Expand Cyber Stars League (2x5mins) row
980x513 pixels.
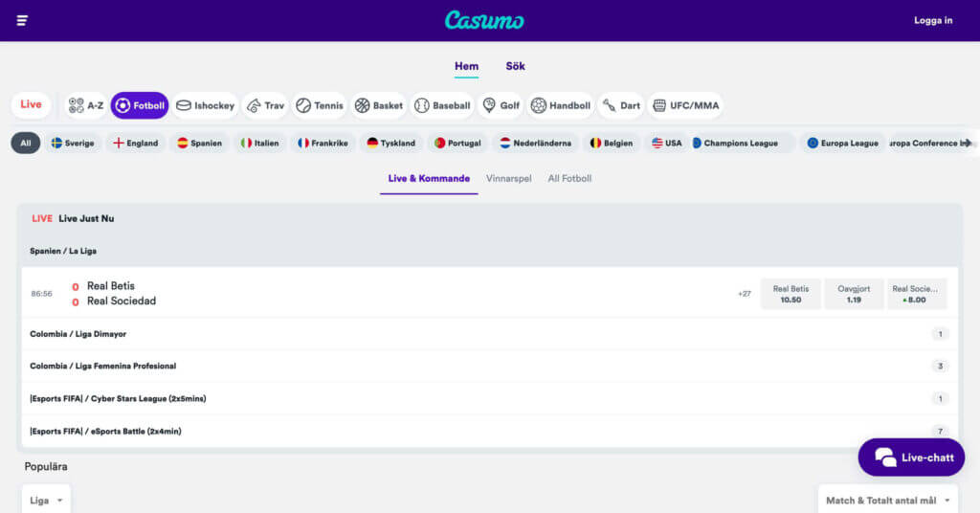click(489, 399)
